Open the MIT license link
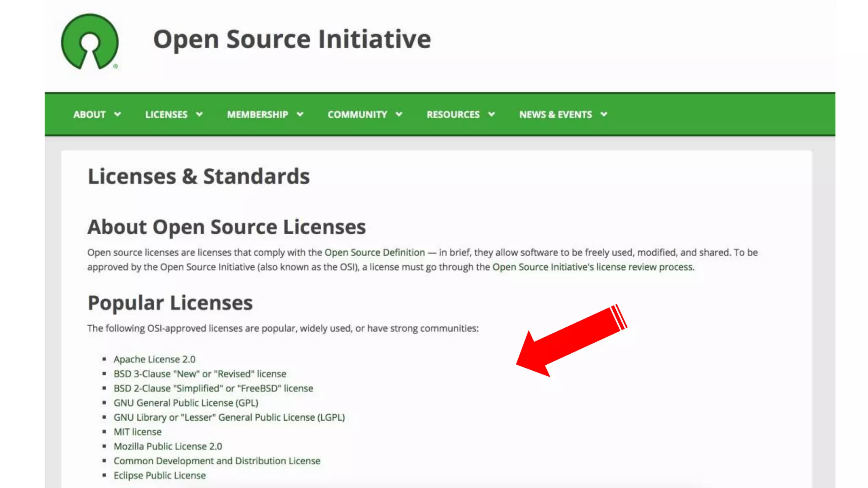The image size is (868, 488). pyautogui.click(x=137, y=432)
